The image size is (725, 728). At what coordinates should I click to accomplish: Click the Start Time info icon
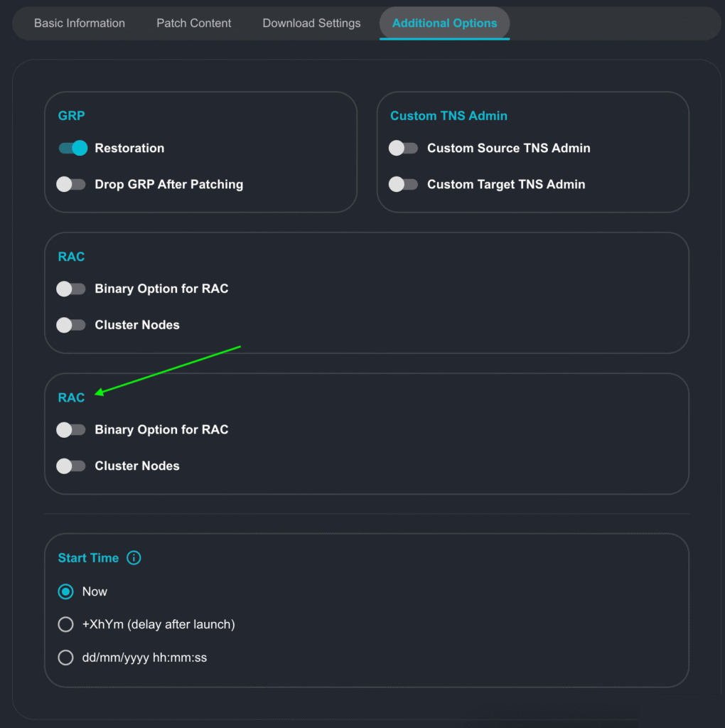tap(134, 558)
